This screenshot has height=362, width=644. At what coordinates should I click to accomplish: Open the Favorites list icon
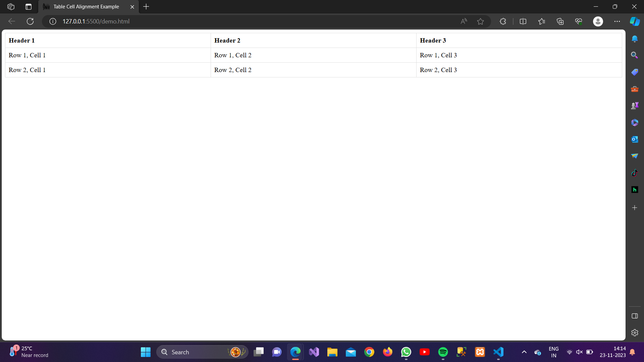click(541, 21)
